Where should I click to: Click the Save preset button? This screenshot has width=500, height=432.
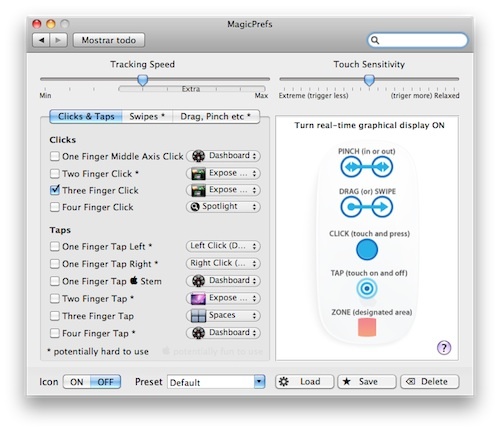click(x=367, y=382)
